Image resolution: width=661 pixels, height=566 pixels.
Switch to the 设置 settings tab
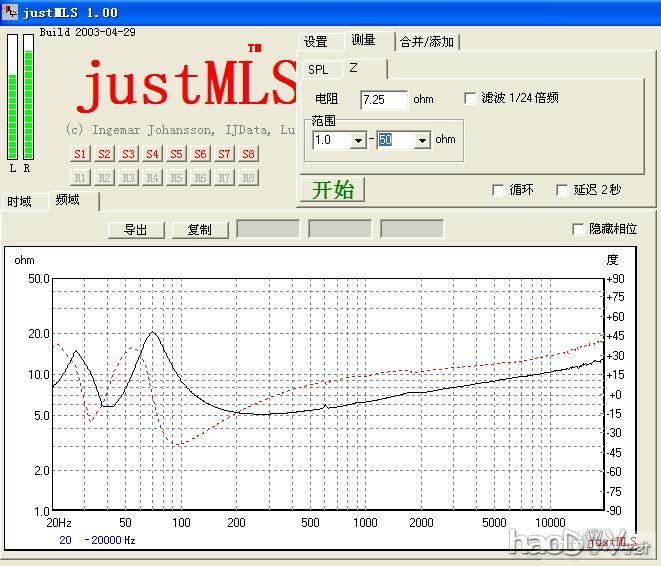tap(316, 41)
